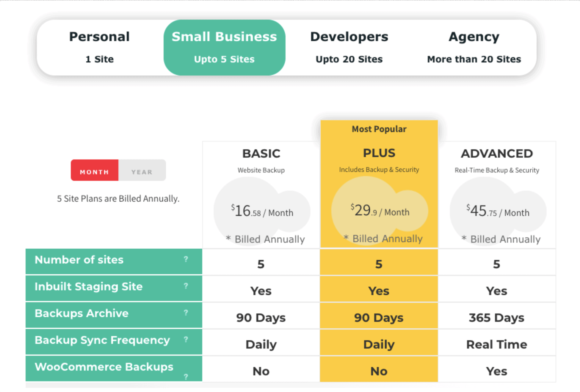Click help icon beside Backup Sync Frequency
This screenshot has height=392, width=580.
coord(186,340)
